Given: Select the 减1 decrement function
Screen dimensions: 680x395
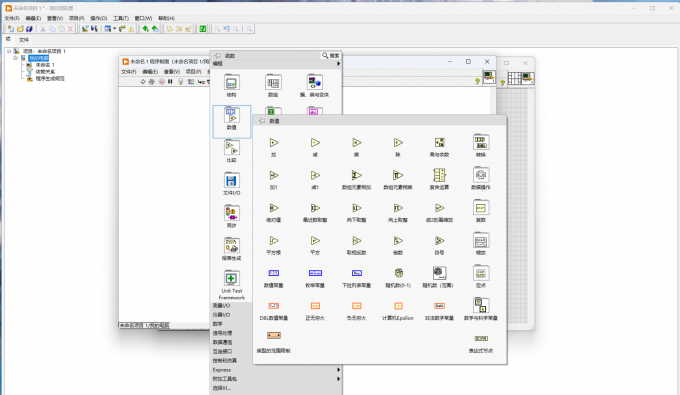Looking at the screenshot, I should [x=315, y=175].
